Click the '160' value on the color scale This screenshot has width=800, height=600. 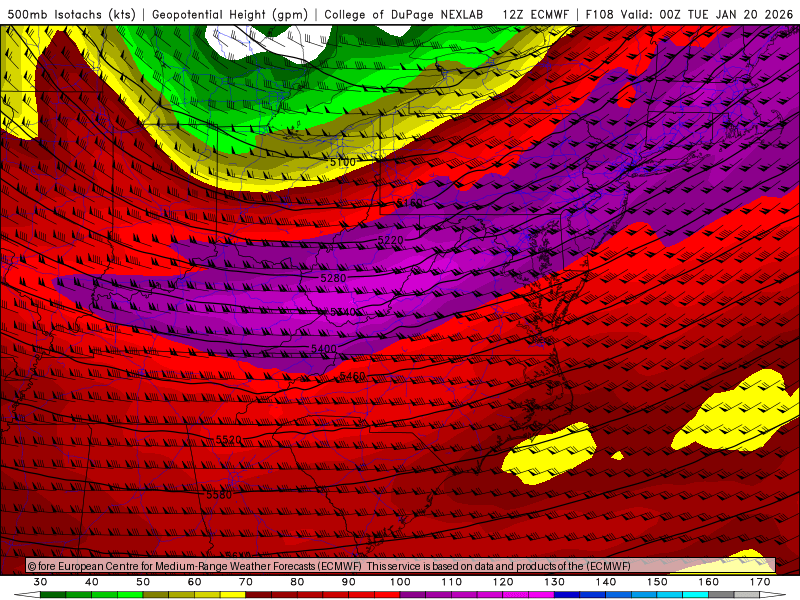[709, 582]
